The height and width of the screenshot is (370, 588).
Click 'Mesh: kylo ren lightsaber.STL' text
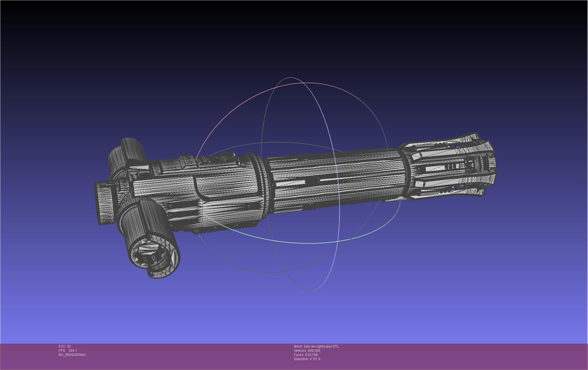pyautogui.click(x=316, y=346)
